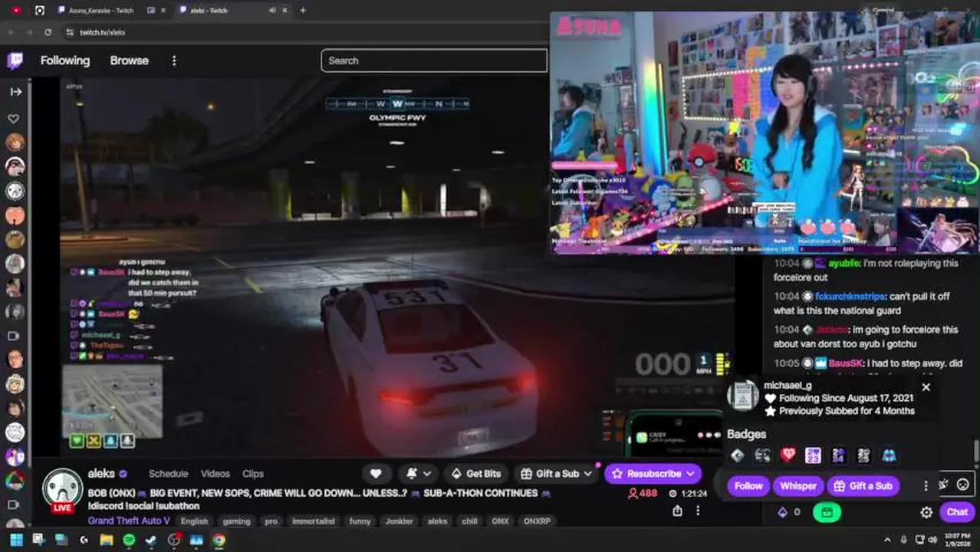
Task: Open the aleks channel name link
Action: 101,474
